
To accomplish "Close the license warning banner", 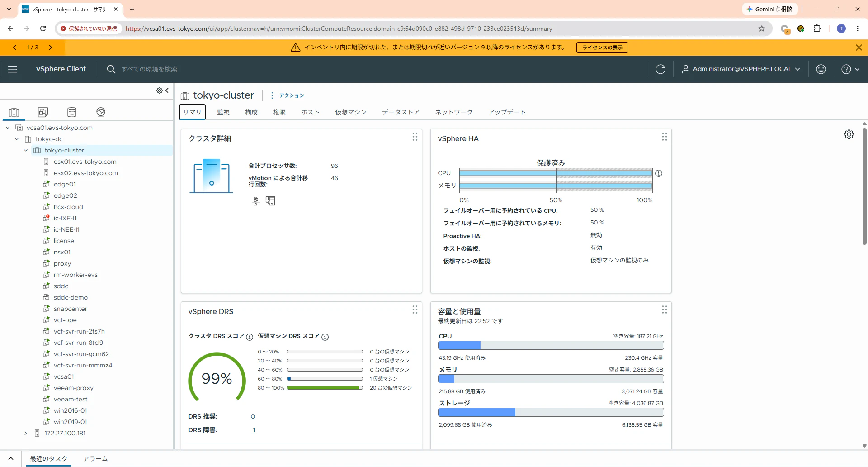I will pos(859,48).
